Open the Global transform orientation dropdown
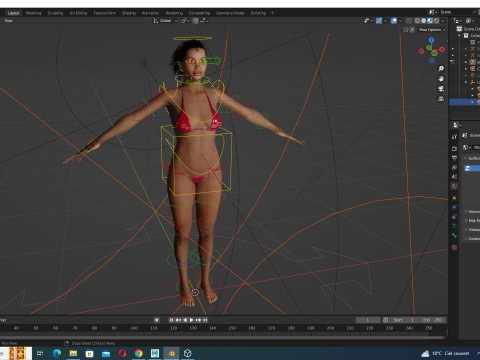 (165, 21)
